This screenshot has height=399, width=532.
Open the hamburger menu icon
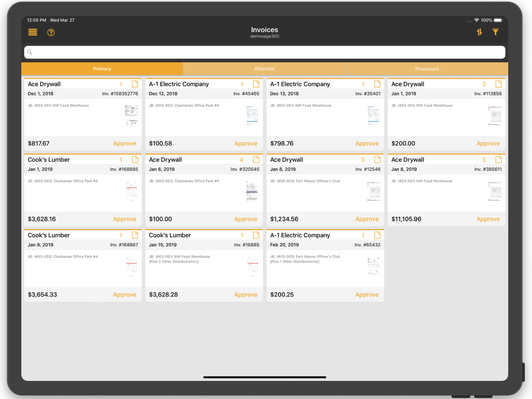(x=33, y=32)
